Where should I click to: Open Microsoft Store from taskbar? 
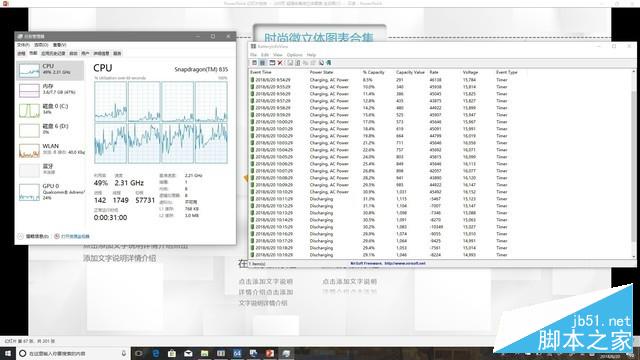point(172,353)
